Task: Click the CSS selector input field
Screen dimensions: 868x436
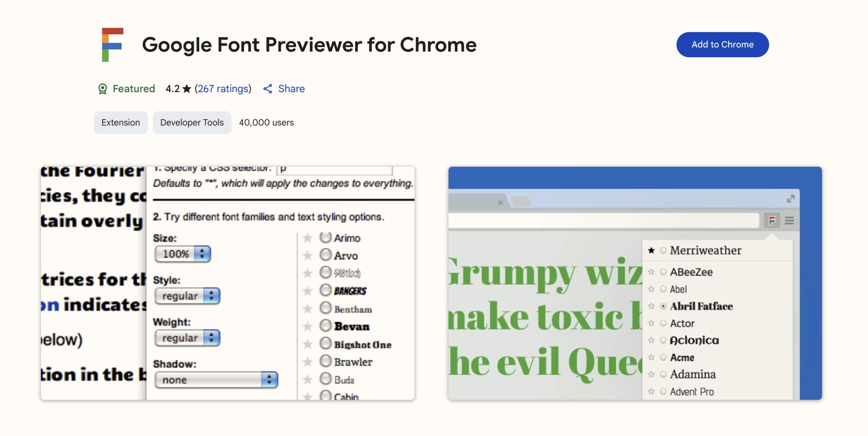Action: click(x=334, y=170)
